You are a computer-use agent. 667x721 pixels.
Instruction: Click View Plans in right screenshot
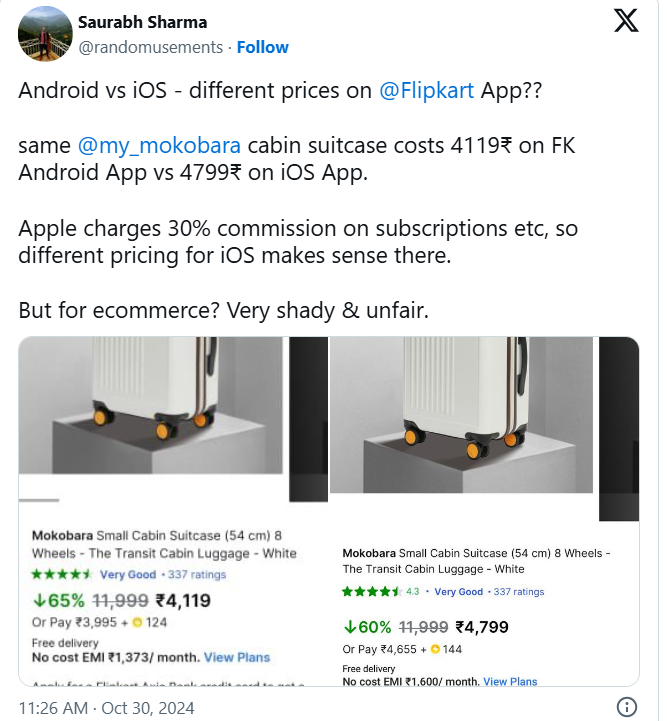pyautogui.click(x=510, y=681)
